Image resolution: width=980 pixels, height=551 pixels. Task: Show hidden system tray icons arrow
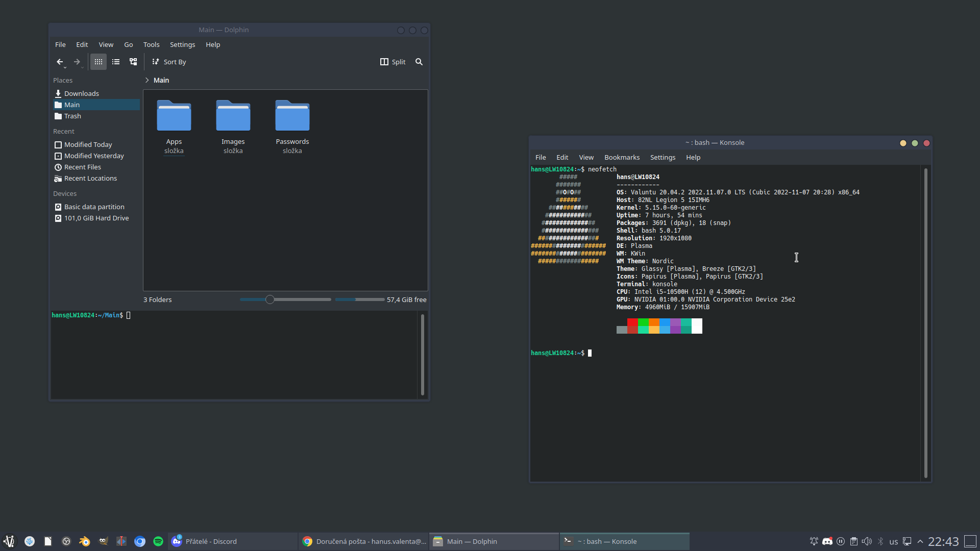coord(920,541)
